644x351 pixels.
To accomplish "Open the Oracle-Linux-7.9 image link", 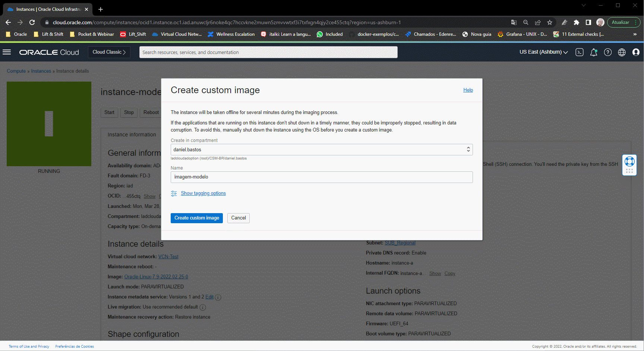I will 156,277.
